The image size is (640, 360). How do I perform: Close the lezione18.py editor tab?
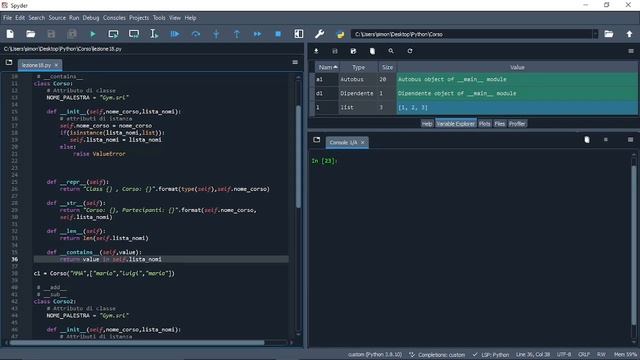(56, 65)
